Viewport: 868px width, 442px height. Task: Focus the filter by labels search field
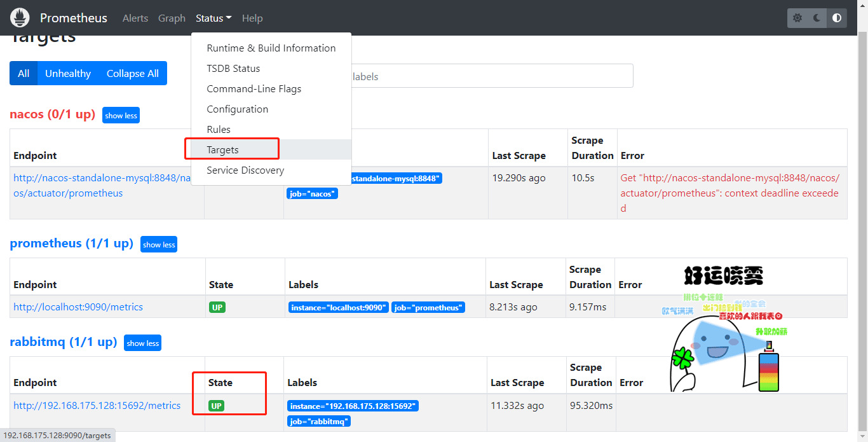tap(492, 76)
